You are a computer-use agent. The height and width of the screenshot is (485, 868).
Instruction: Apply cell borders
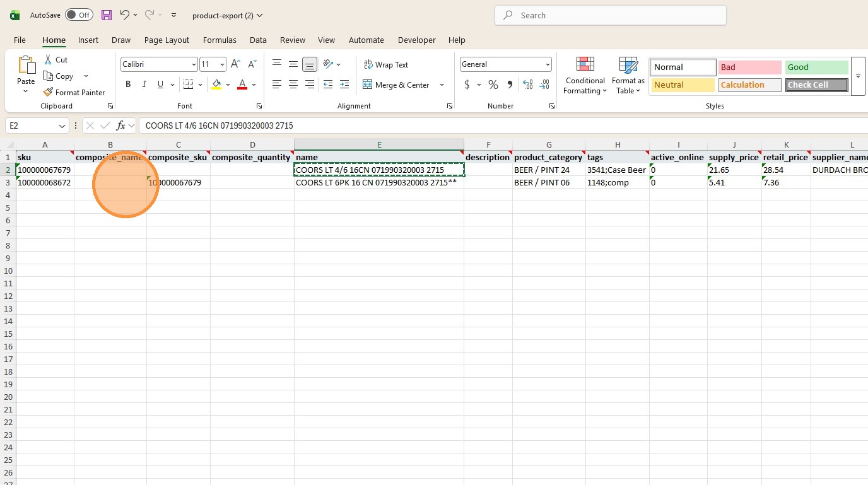point(188,85)
